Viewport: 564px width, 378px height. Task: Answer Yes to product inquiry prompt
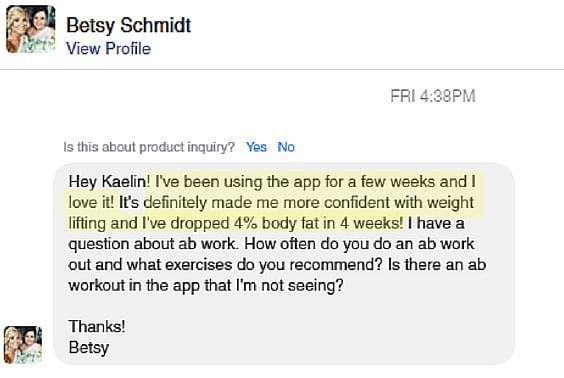point(256,147)
